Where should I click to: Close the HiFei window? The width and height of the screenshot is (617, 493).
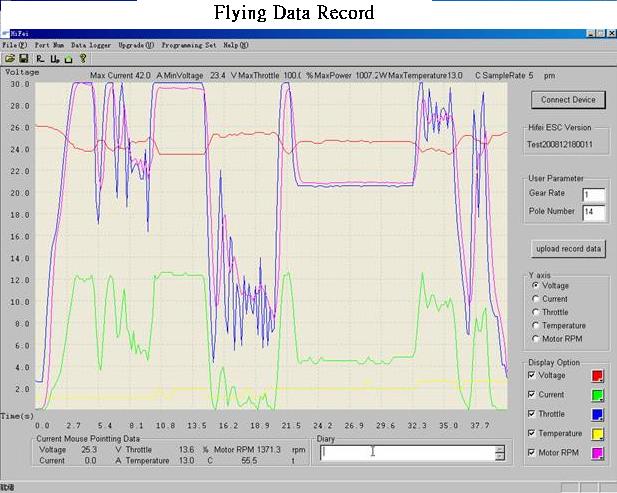[x=611, y=34]
